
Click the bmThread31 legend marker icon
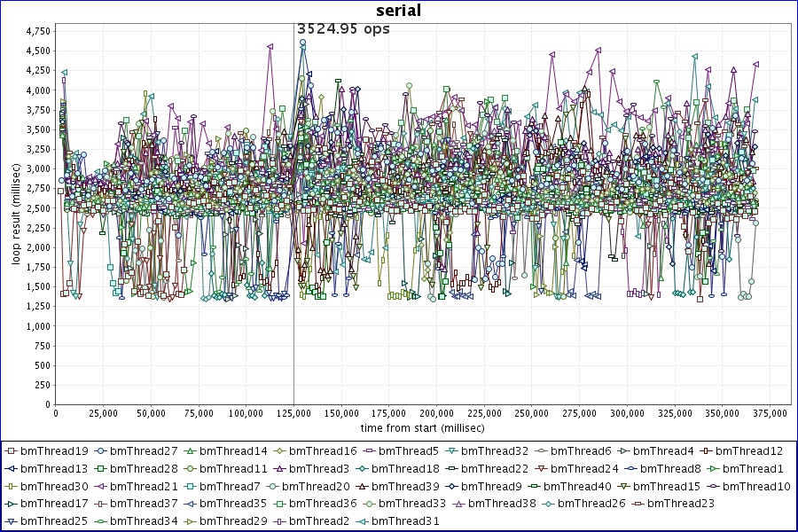tap(363, 520)
